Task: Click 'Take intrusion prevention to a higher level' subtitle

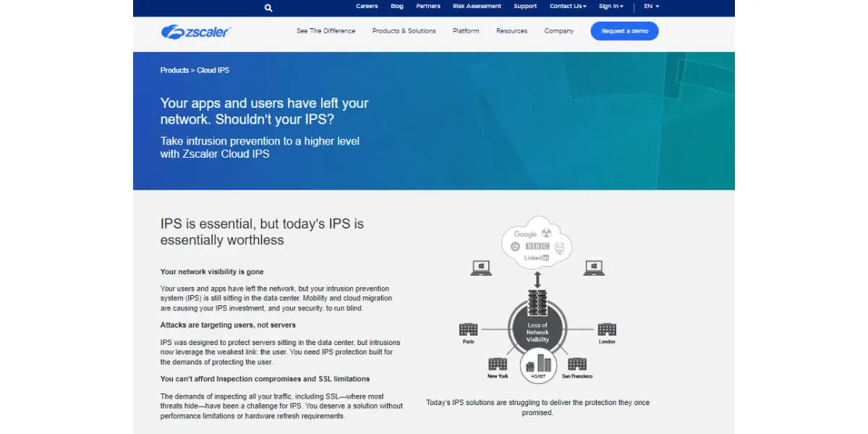Action: pos(260,148)
